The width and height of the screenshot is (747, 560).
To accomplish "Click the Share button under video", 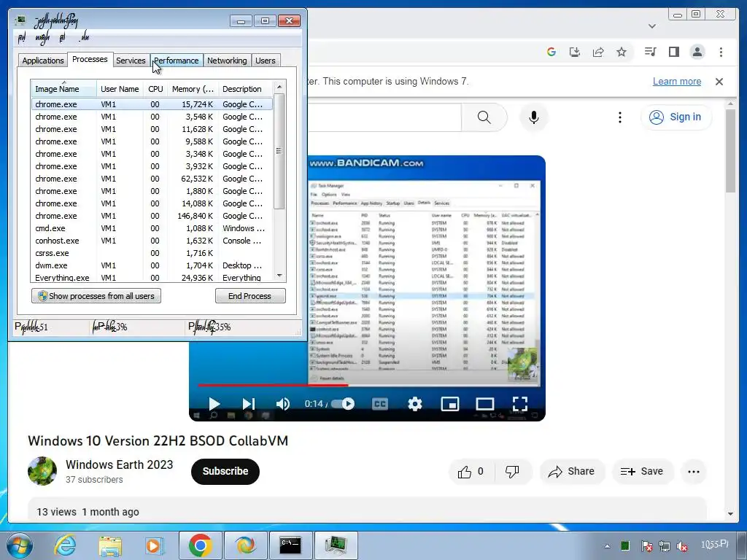I will (572, 472).
